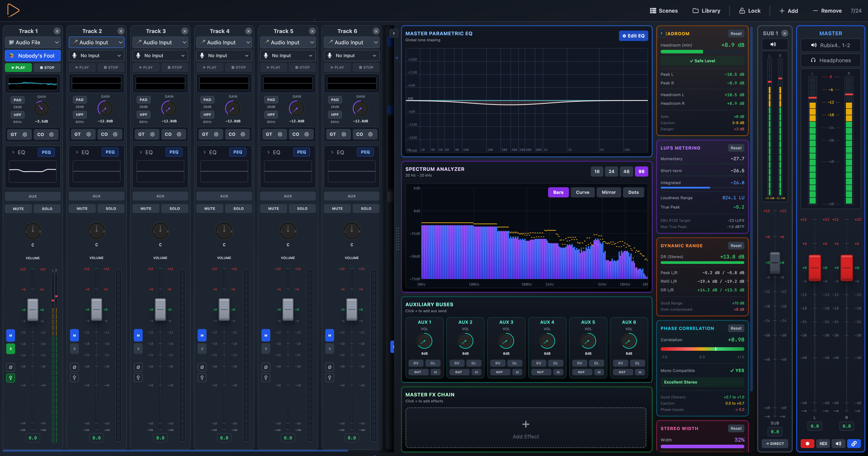
Task: Solo Track 5
Action: [302, 208]
